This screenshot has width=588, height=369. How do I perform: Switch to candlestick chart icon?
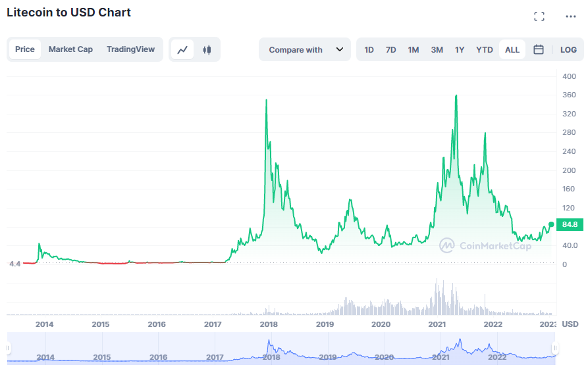pyautogui.click(x=207, y=49)
